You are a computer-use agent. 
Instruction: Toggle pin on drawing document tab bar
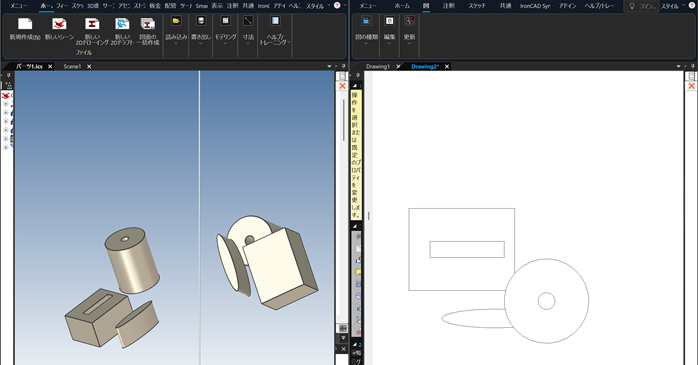click(693, 66)
